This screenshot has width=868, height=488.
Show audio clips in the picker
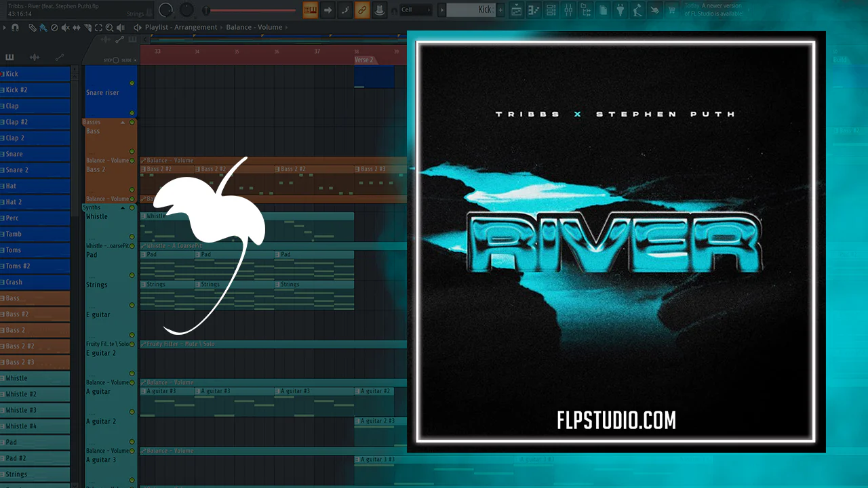(x=34, y=58)
